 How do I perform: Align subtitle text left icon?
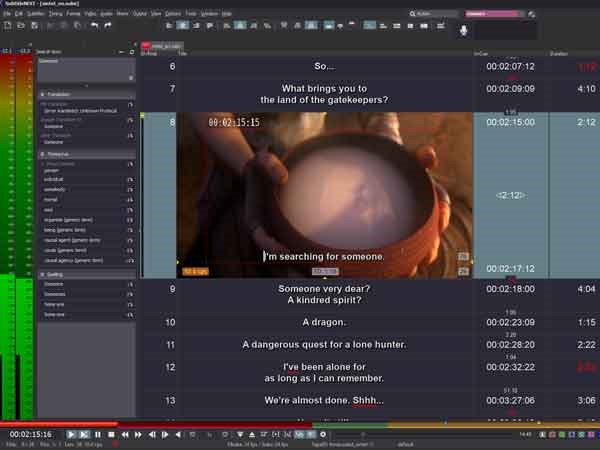tap(169, 26)
